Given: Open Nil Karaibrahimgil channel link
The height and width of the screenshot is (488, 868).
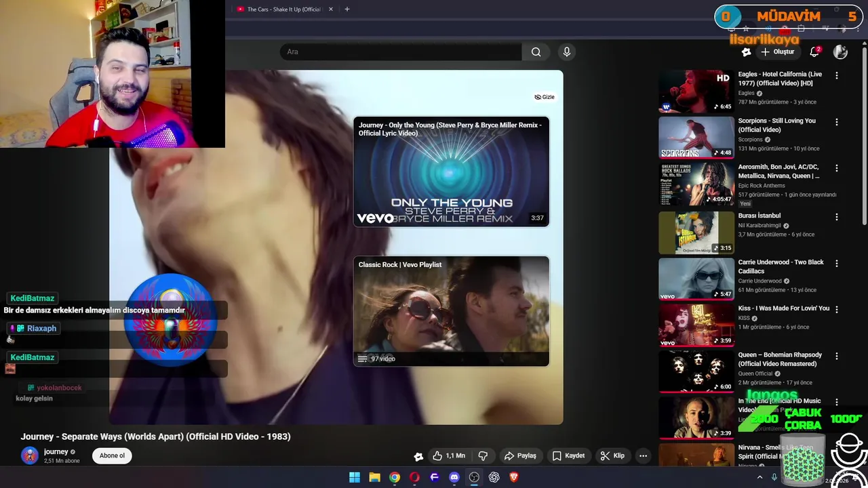Looking at the screenshot, I should (759, 226).
